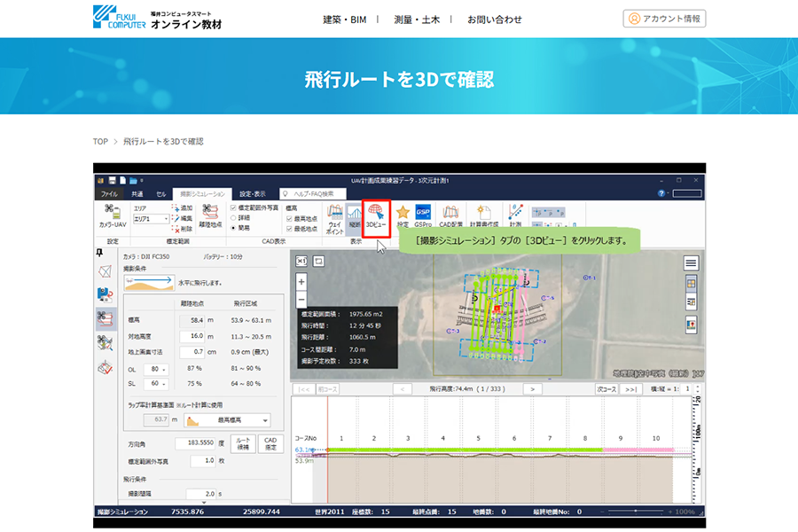This screenshot has height=532, width=798.
Task: Click the ルート候補 button
Action: point(244,443)
